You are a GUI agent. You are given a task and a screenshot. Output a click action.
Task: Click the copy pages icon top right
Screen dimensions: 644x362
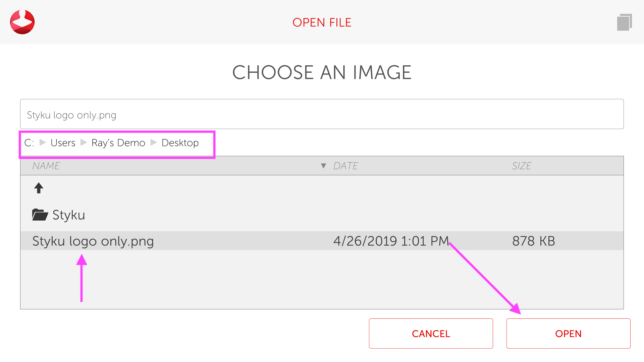coord(624,22)
